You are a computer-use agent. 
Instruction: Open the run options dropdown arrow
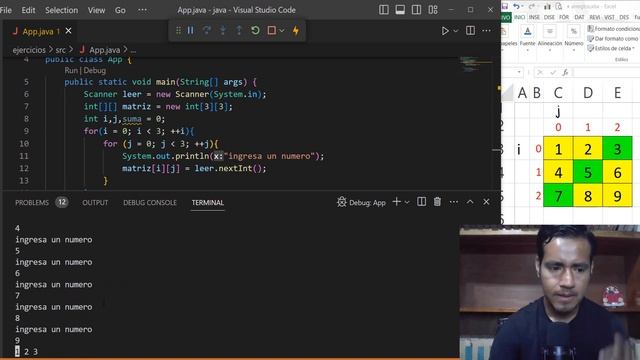pos(456,31)
